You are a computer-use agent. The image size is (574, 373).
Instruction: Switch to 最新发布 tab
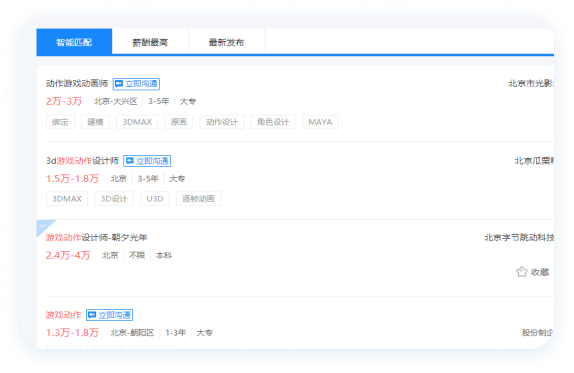(x=226, y=42)
